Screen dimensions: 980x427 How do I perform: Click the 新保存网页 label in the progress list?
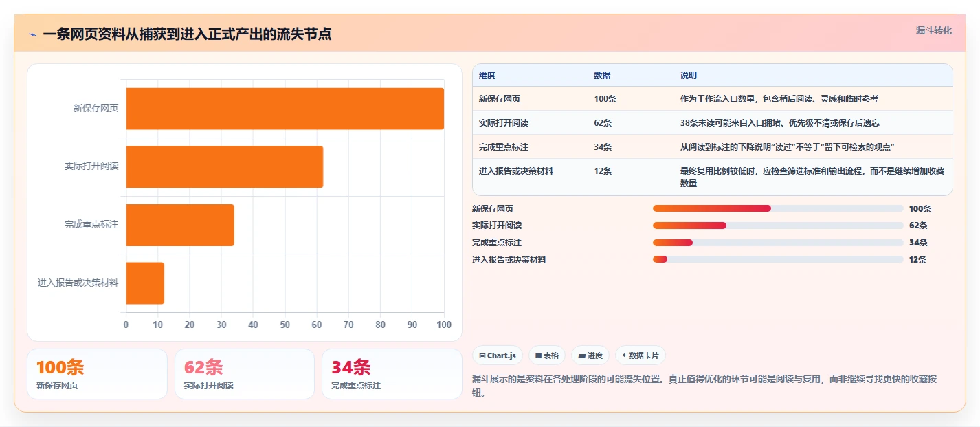493,209
